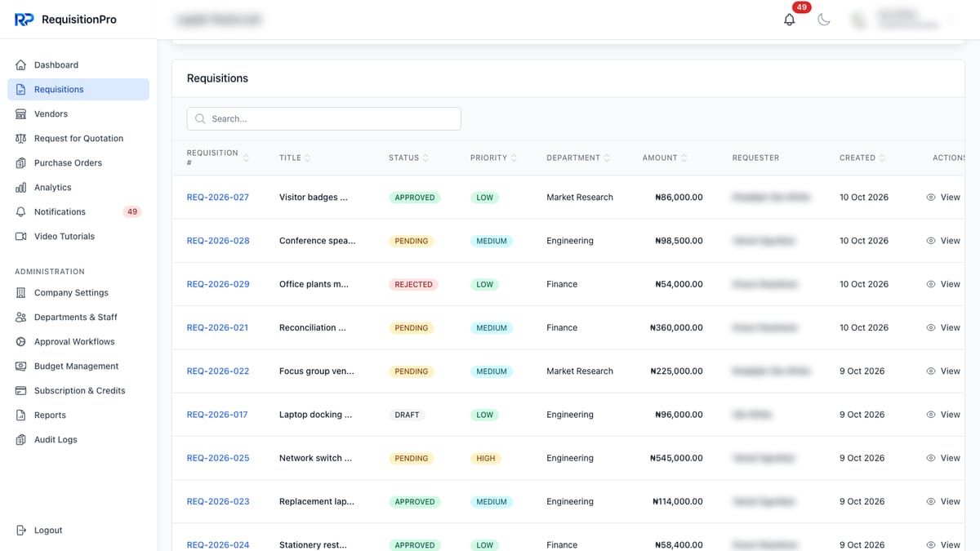Click the Video Tutorials camera icon
The width and height of the screenshot is (980, 551).
(x=21, y=237)
